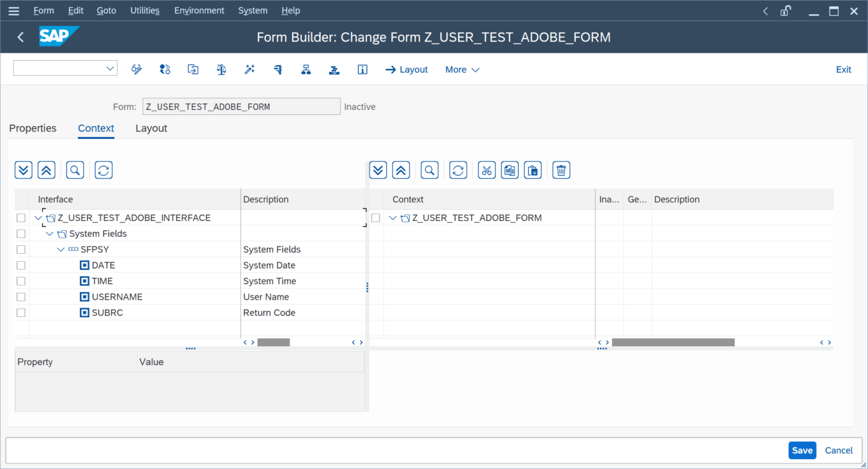Switch to the Properties tab

coord(33,128)
